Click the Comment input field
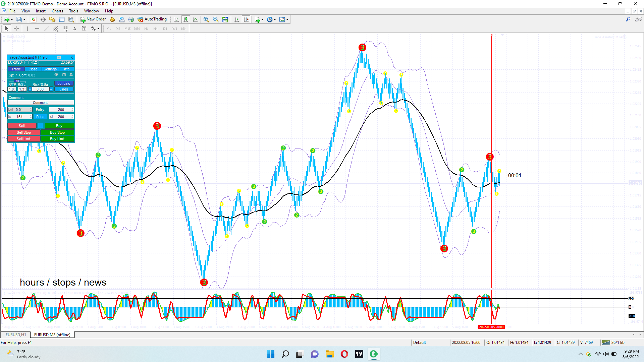This screenshot has width=644, height=362. click(41, 103)
